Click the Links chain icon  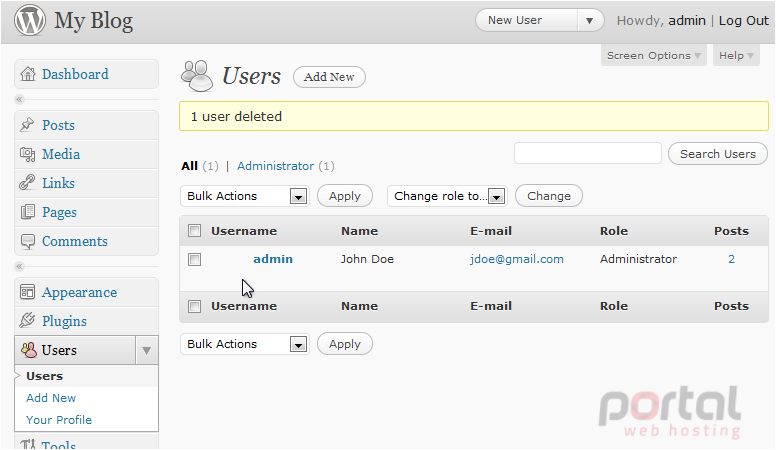[x=27, y=183]
